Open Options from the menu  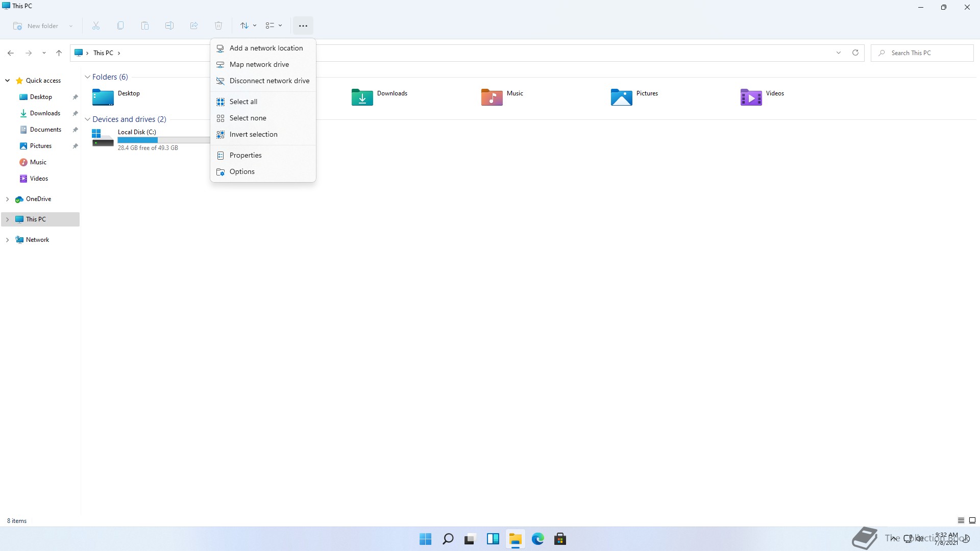[263, 171]
